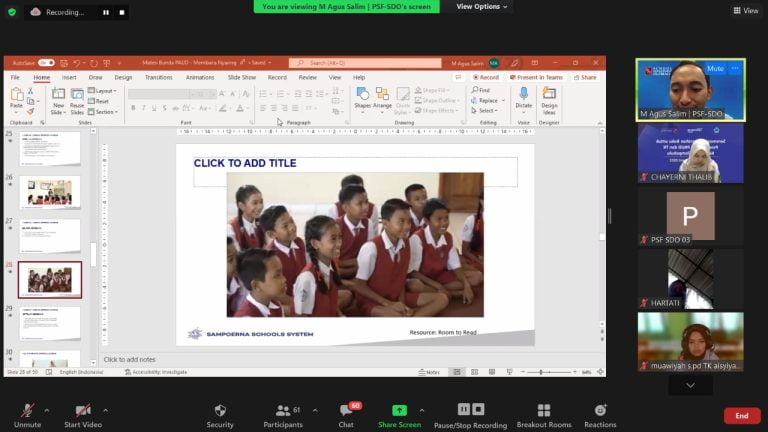The width and height of the screenshot is (768, 432).
Task: Select slide 29 thumbnail
Action: [50, 323]
